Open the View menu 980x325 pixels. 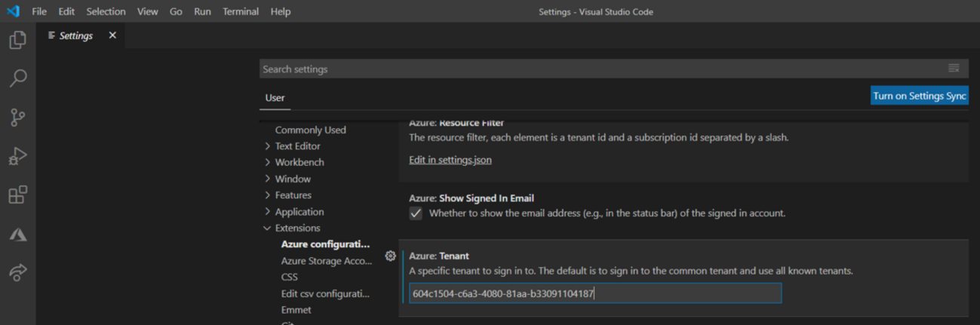click(148, 11)
